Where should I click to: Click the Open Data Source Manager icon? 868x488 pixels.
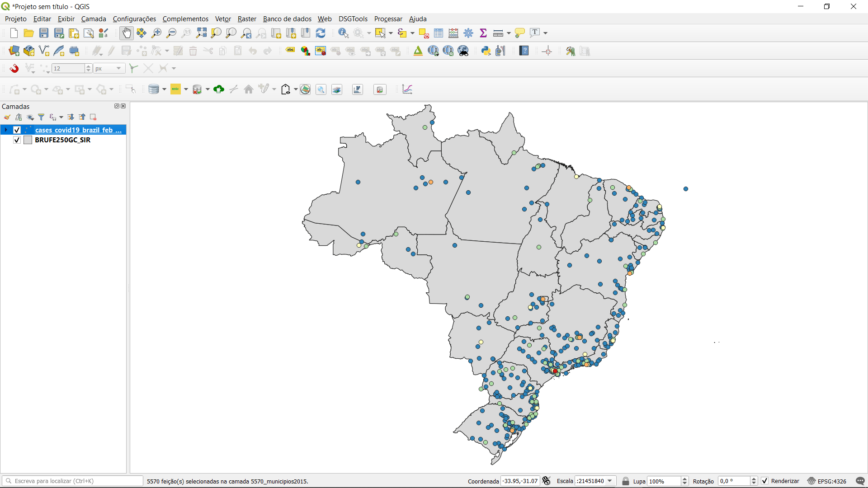point(14,51)
